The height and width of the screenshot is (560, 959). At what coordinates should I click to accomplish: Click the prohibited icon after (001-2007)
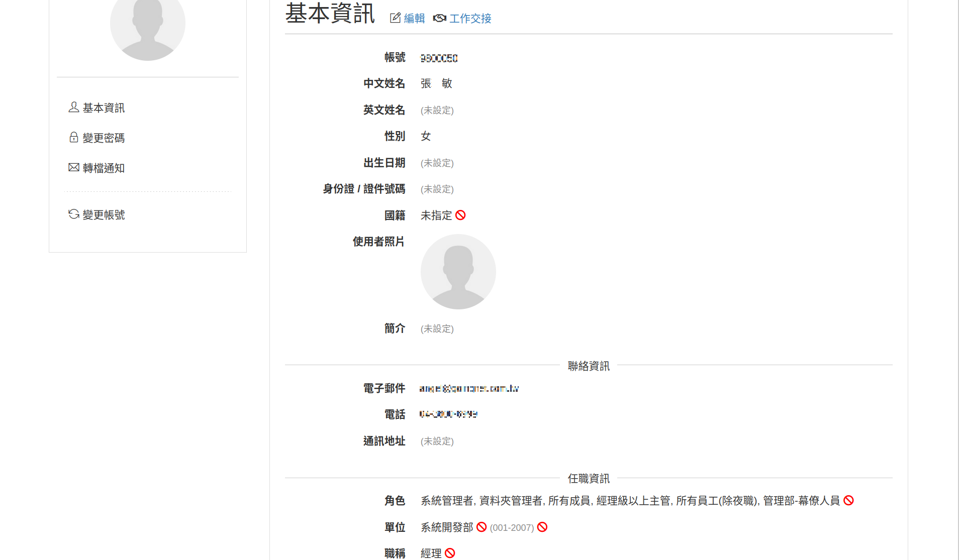(542, 527)
